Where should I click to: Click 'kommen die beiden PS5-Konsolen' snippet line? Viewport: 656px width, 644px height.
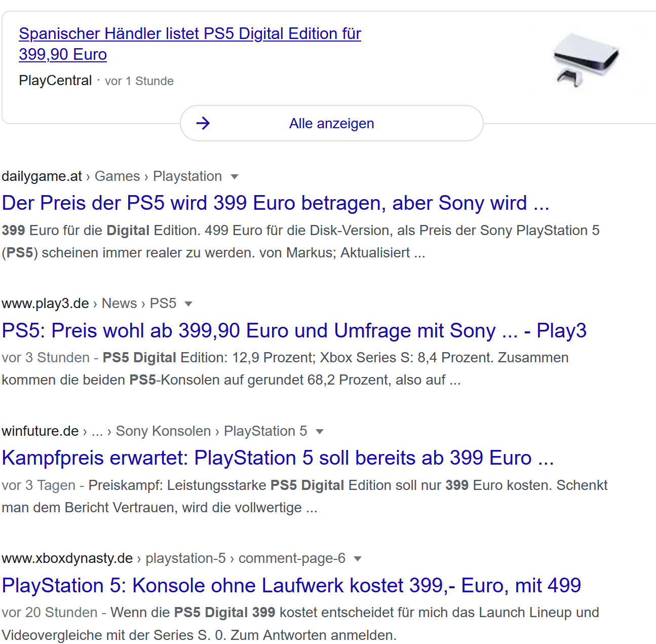231,380
